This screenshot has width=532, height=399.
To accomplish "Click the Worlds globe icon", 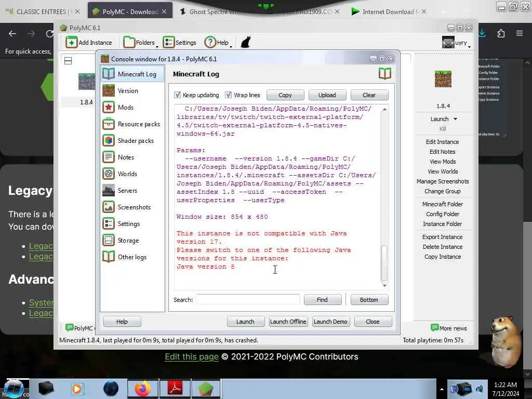I will point(109,174).
